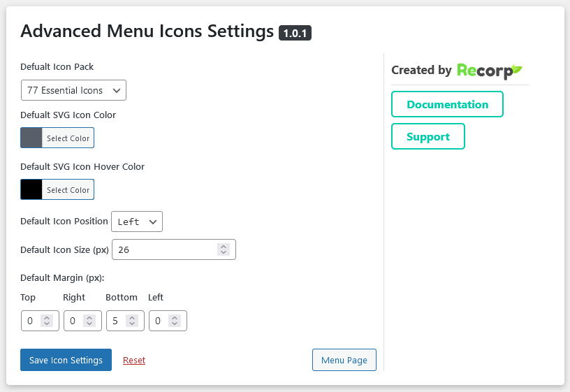Increase Top margin using stepper up arrow
This screenshot has height=392, width=570.
click(47, 317)
